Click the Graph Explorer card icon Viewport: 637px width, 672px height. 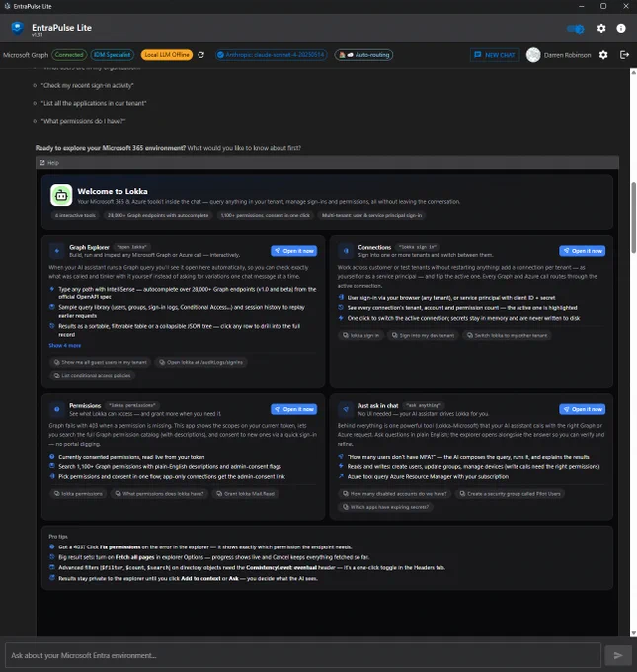[x=57, y=251]
